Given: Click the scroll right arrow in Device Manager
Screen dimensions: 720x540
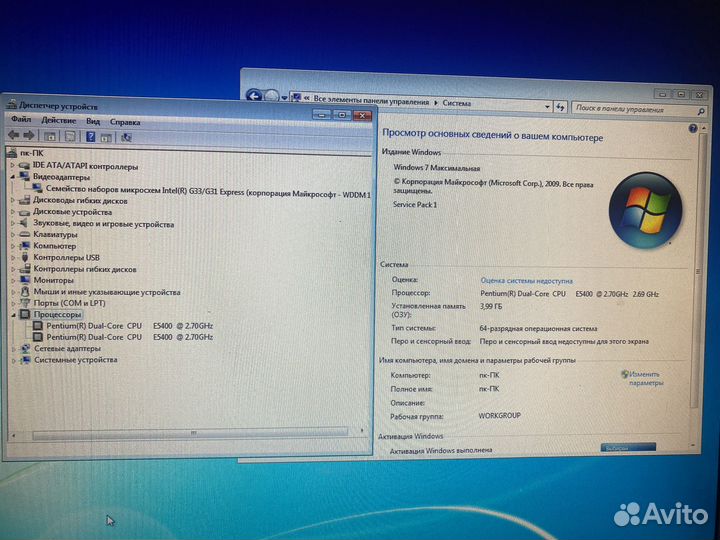Looking at the screenshot, I should coord(362,431).
